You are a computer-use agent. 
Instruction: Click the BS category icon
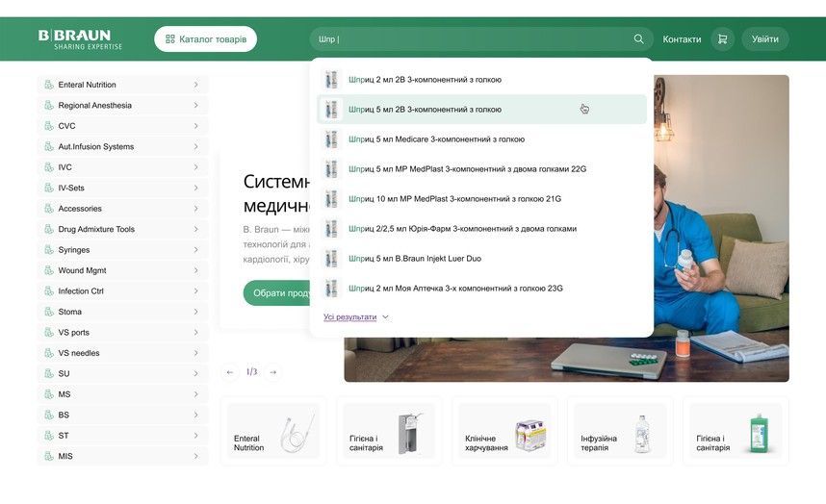coord(49,415)
